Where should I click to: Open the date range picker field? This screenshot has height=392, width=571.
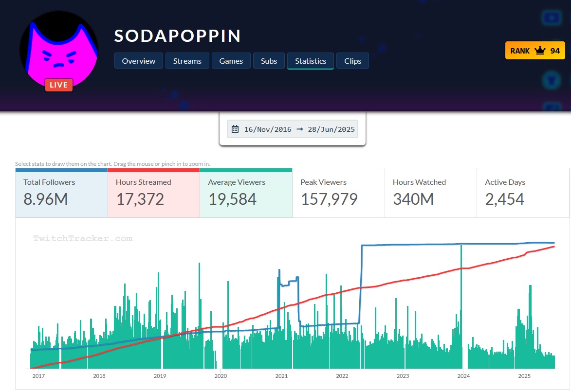click(293, 129)
